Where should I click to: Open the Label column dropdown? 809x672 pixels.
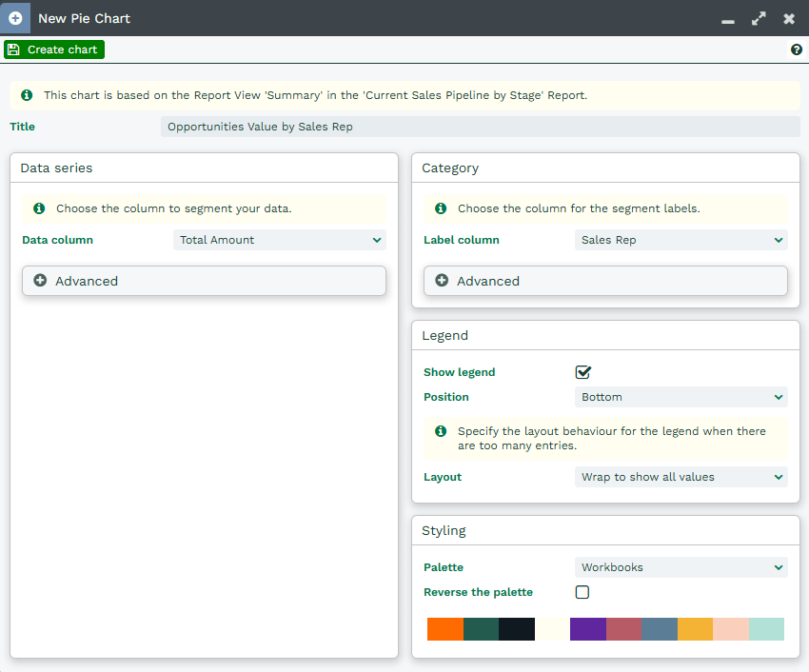[681, 240]
